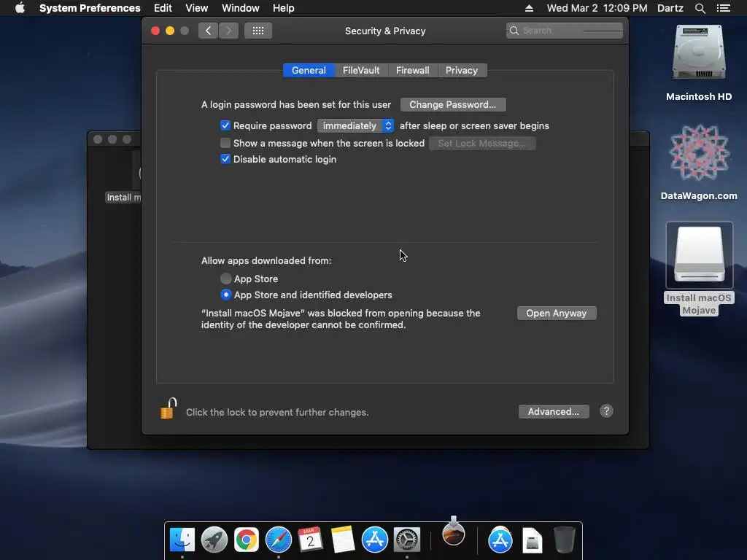Open Safari compass icon in dock
Screen dimensions: 747x560
point(278,540)
